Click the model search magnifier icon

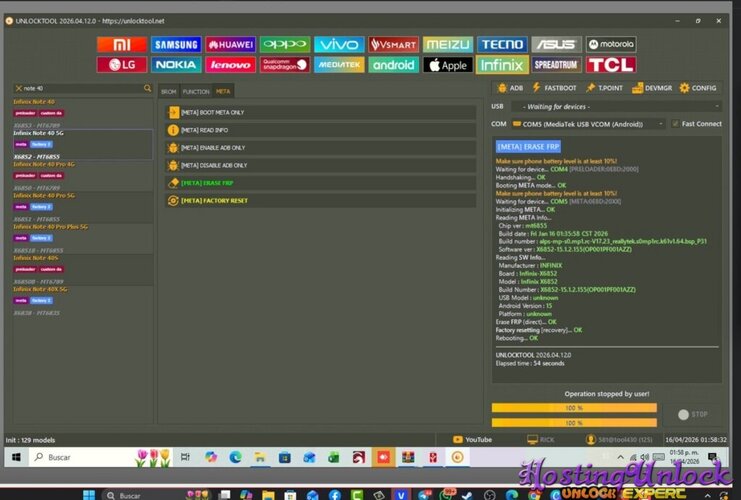point(147,88)
